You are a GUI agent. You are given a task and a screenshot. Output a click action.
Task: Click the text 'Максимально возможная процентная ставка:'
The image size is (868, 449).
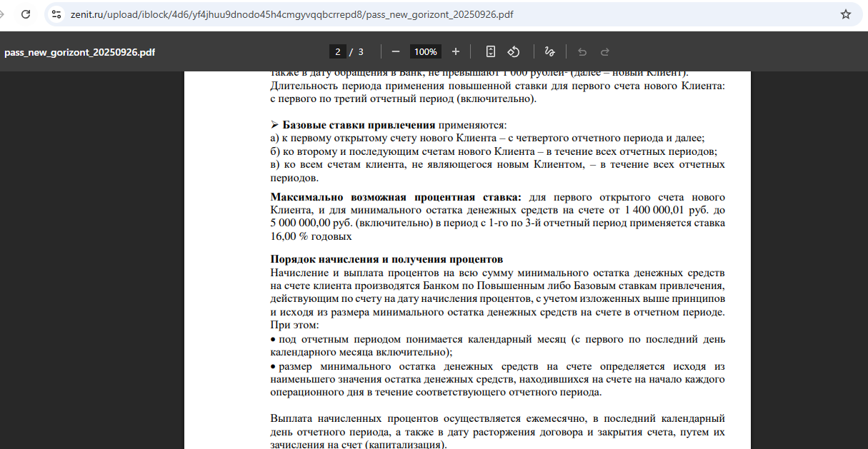396,197
